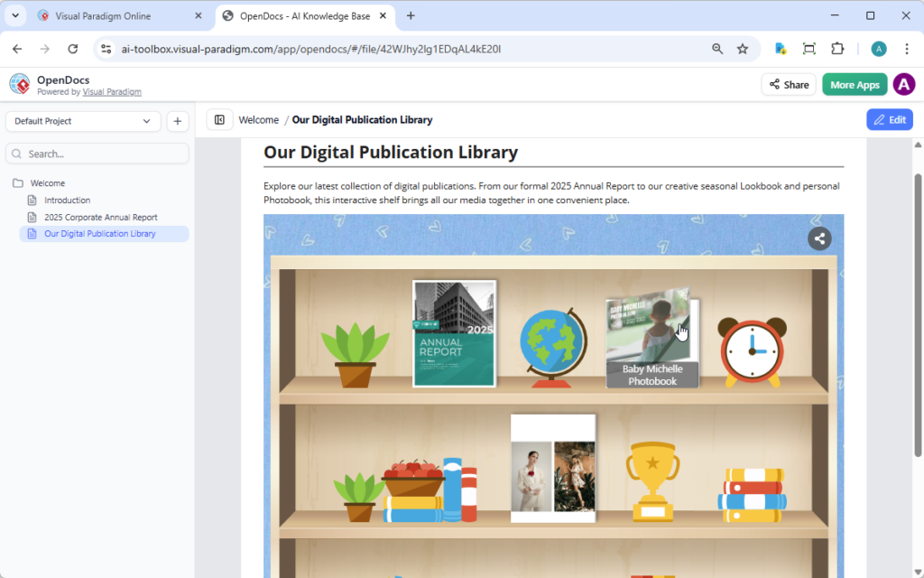Open the 2025 Annual Report book cover

click(x=453, y=334)
